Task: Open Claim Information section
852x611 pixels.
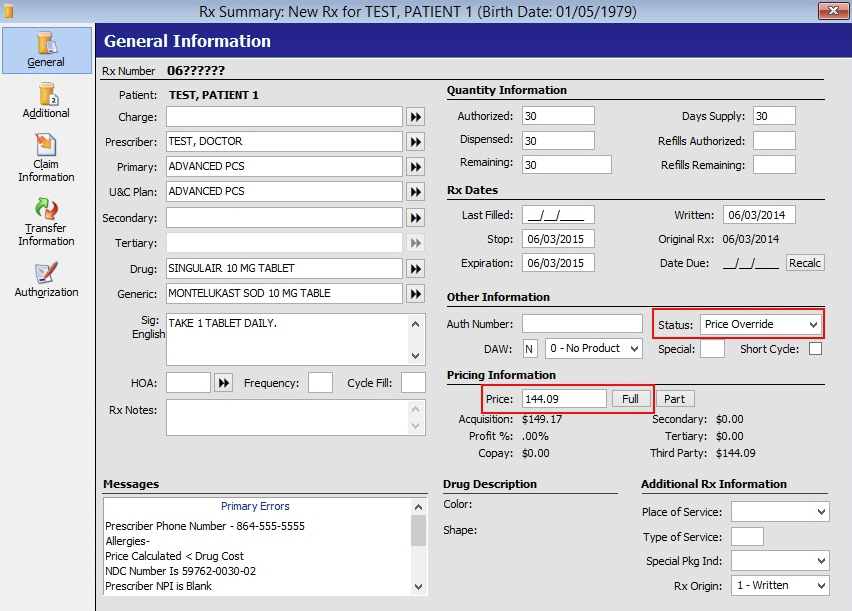Action: pos(46,158)
